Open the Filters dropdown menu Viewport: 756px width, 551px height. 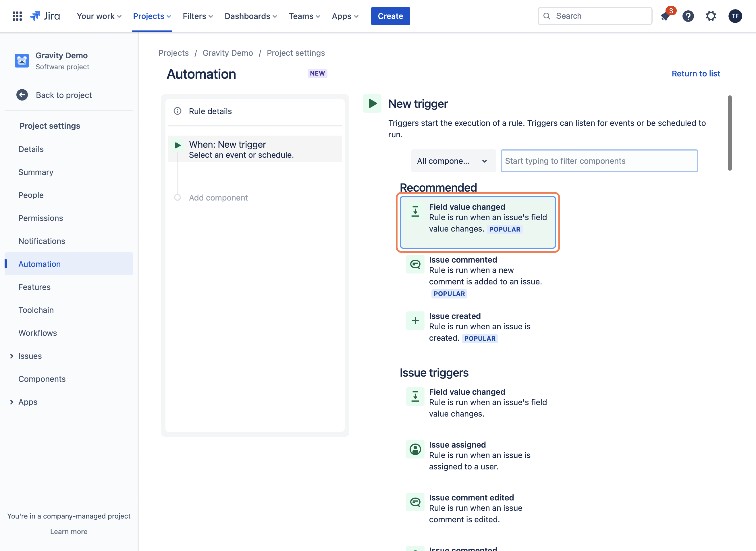click(198, 16)
